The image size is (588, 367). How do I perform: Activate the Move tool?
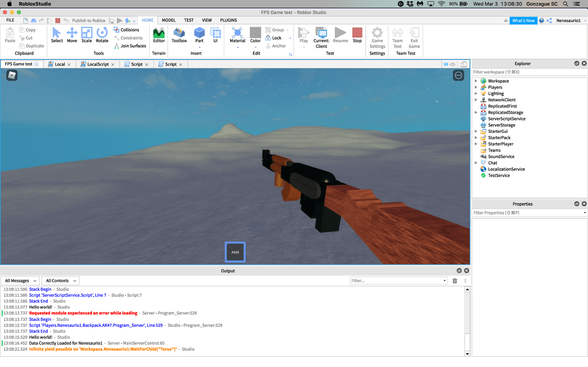[x=72, y=35]
